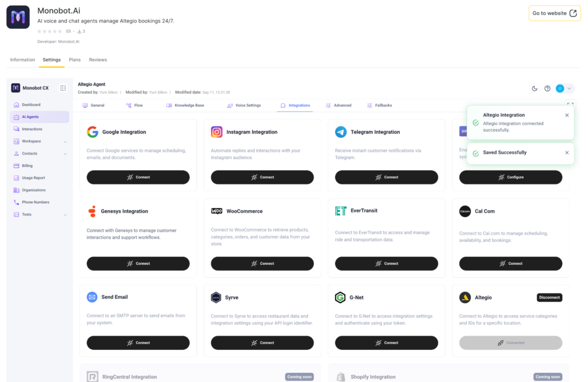Click the Telegram logo icon
The image size is (588, 382).
[x=341, y=132]
